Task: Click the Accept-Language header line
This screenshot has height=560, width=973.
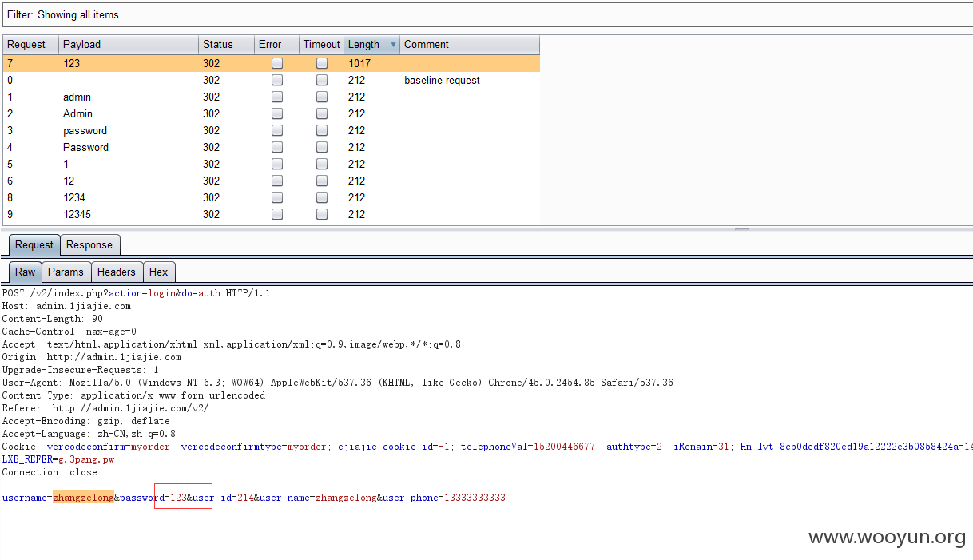Action: tap(89, 434)
